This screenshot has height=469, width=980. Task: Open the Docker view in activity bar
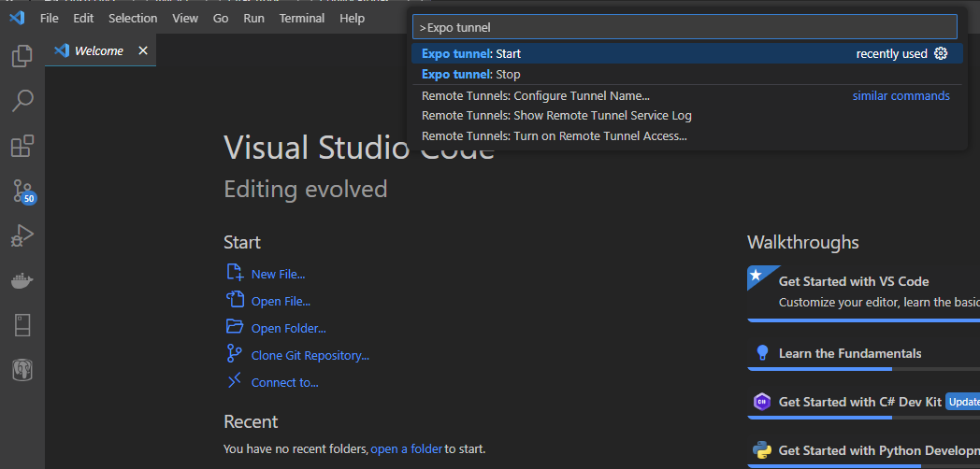point(22,281)
